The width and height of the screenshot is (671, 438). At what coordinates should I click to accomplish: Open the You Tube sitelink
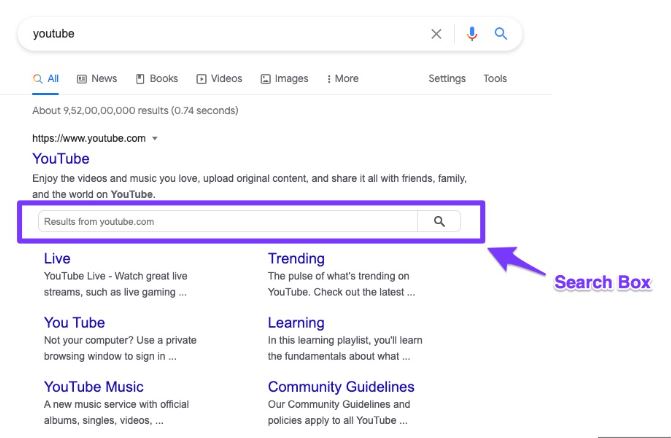[74, 323]
